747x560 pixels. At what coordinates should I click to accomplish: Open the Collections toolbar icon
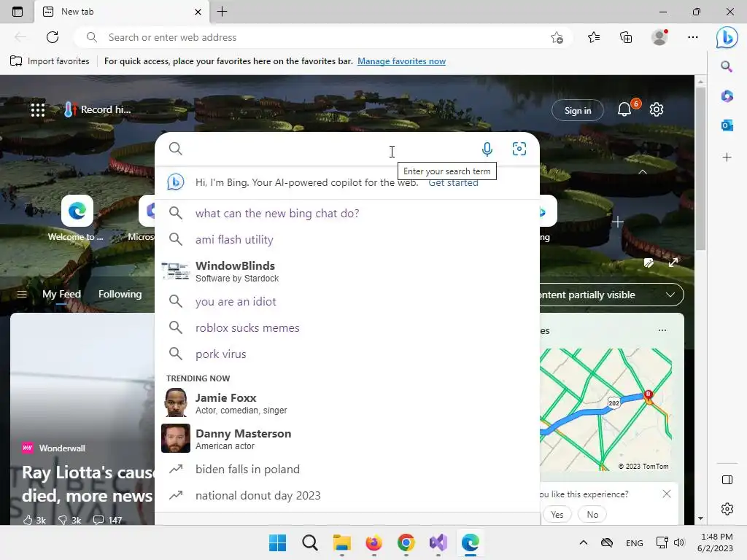pyautogui.click(x=626, y=37)
